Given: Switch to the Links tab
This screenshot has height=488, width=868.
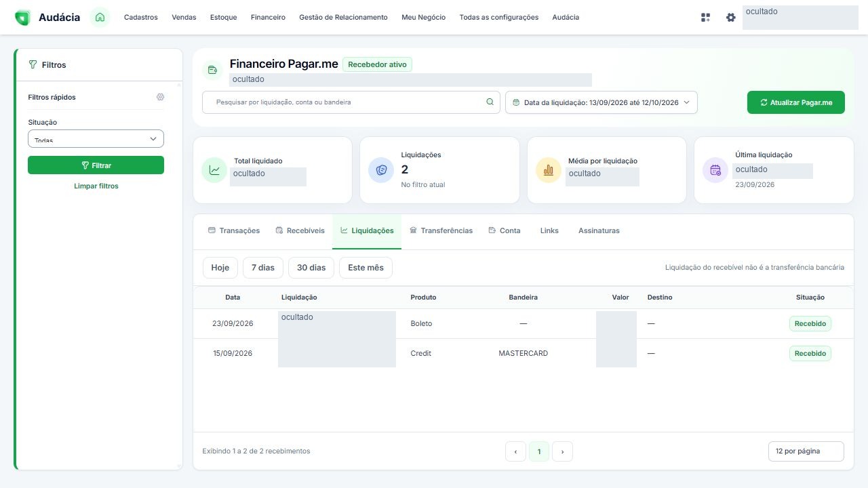Looking at the screenshot, I should 549,231.
